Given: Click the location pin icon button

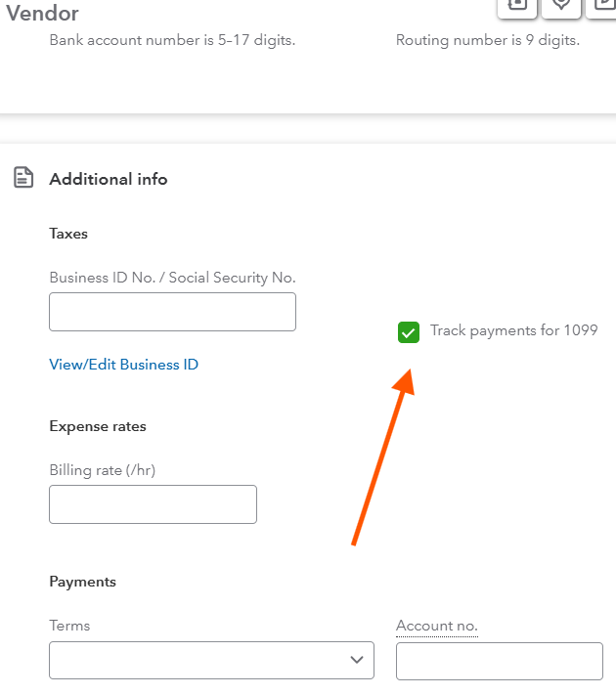Looking at the screenshot, I should (x=561, y=5).
